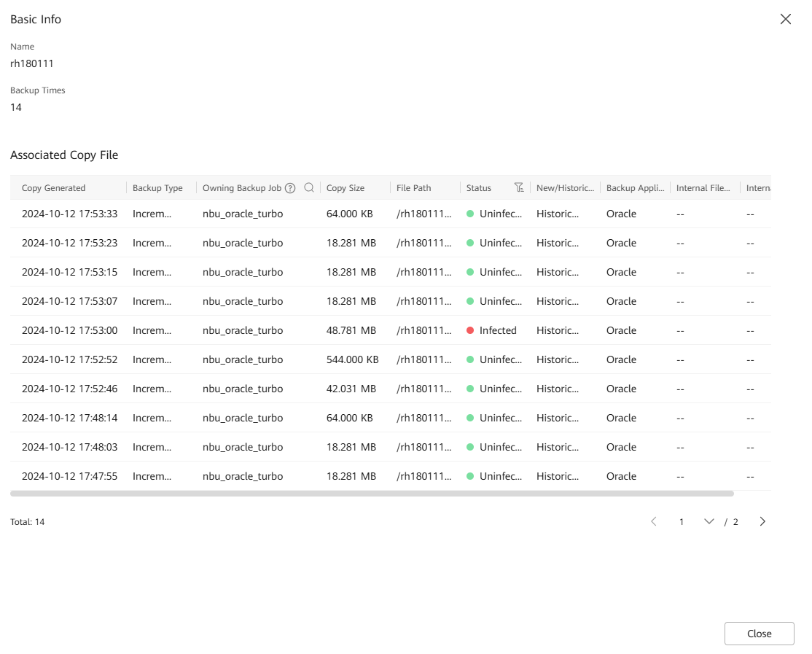Image resolution: width=812 pixels, height=654 pixels.
Task: Click the File Path column header
Action: tap(413, 188)
